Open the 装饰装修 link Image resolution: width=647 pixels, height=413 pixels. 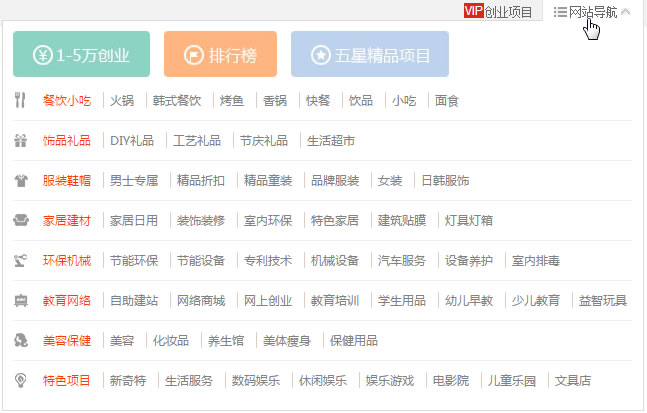[x=201, y=220]
